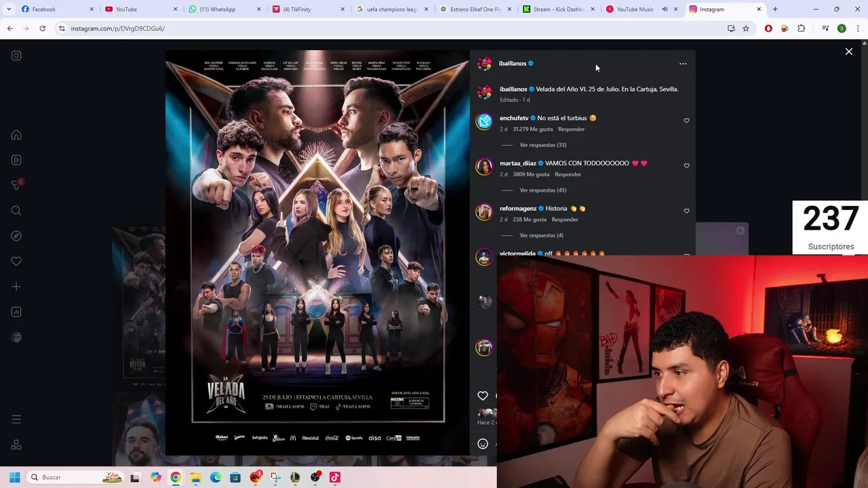868x488 pixels.
Task: Open Microsoft Edge from the taskbar
Action: pos(215,477)
